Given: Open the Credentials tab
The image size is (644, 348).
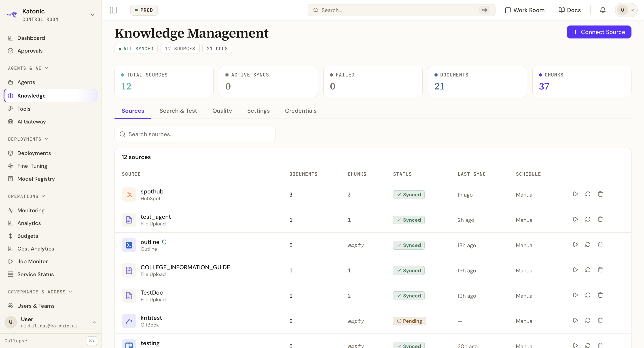Looking at the screenshot, I should point(301,111).
